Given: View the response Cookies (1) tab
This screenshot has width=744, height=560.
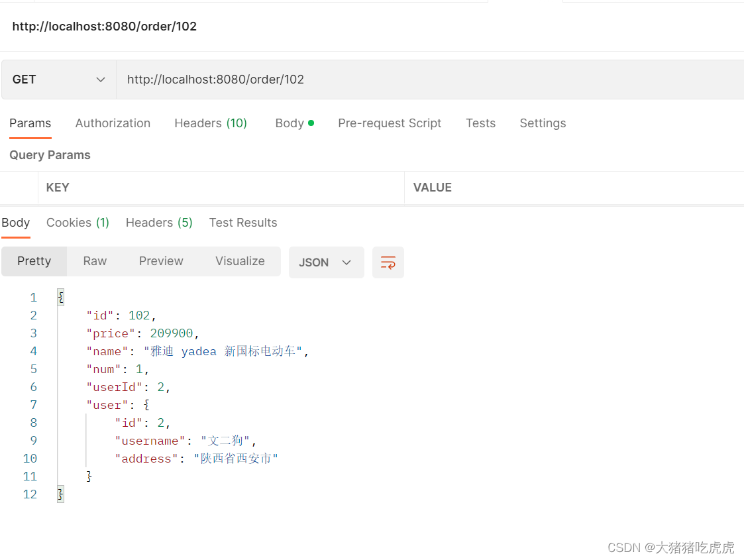Looking at the screenshot, I should [78, 223].
